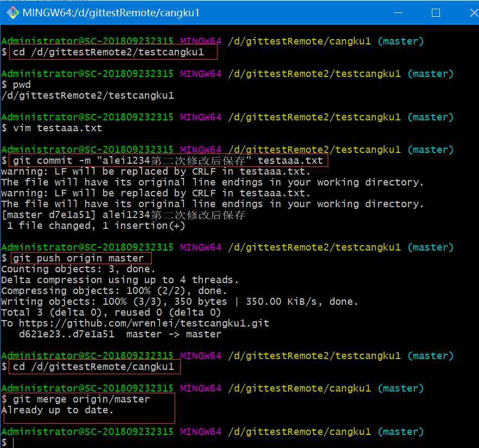Maximize the MINGW64 terminal window
479x448 pixels.
coord(436,13)
